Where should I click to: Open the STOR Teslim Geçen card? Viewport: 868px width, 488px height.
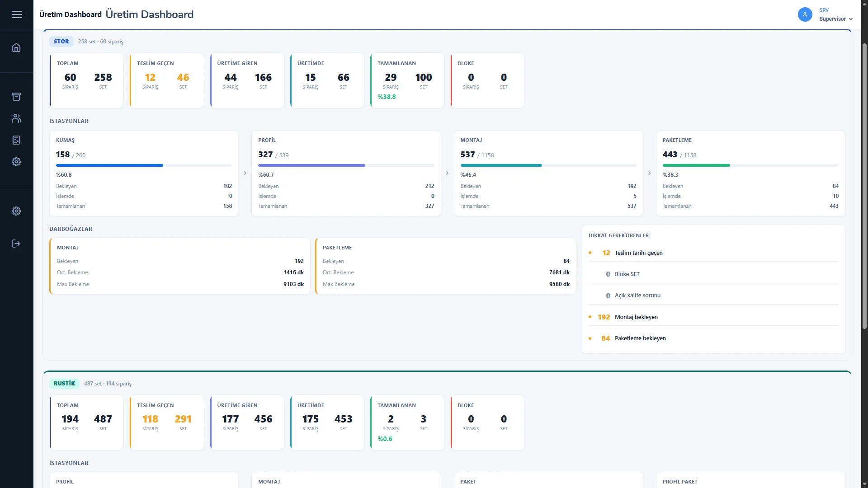167,80
